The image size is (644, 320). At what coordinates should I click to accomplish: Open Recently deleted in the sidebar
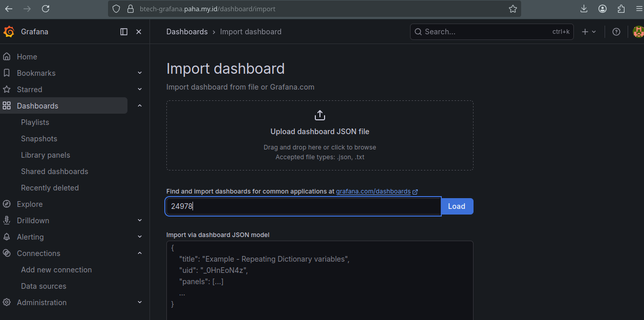pyautogui.click(x=50, y=188)
